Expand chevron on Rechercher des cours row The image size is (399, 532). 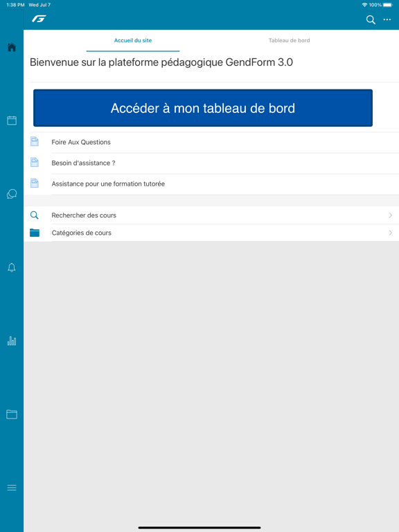[390, 215]
